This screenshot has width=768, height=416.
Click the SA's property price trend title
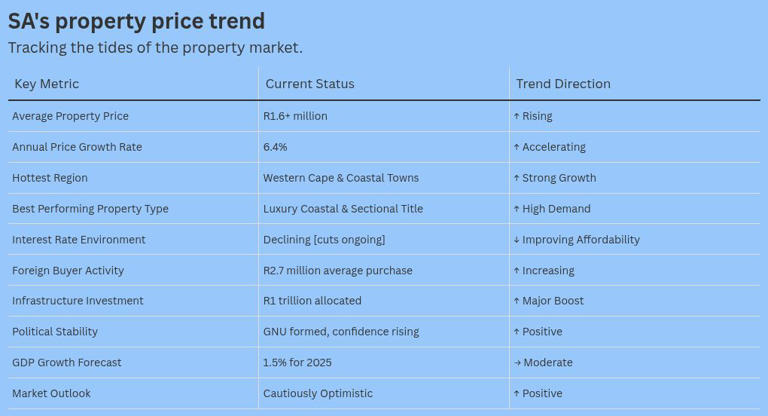pyautogui.click(x=136, y=21)
